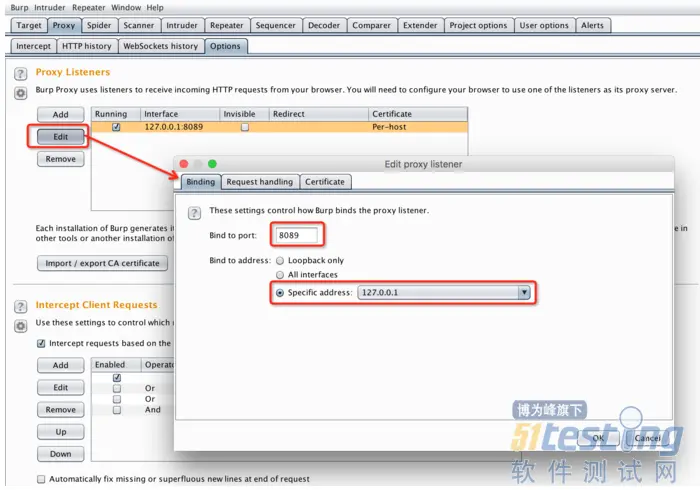
Task: Open Proxy Listeners help icon
Action: 21,73
